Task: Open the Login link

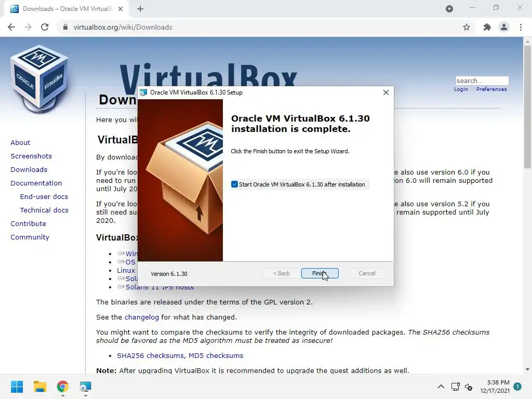Action: 461,89
